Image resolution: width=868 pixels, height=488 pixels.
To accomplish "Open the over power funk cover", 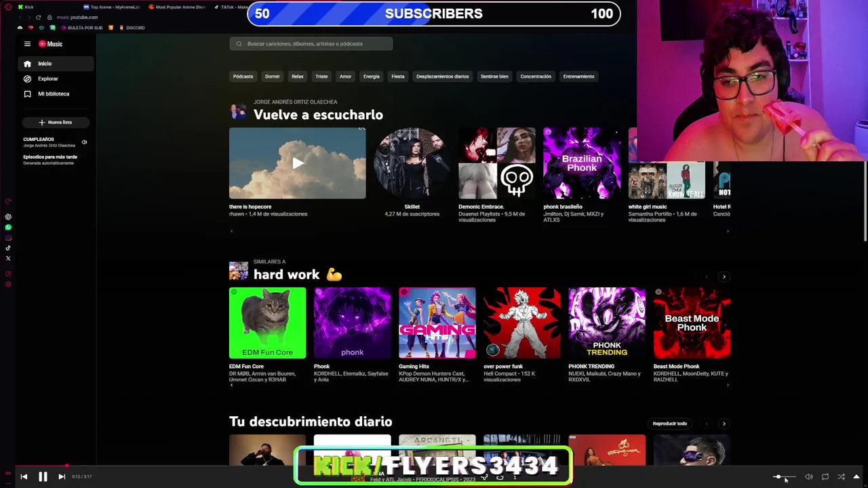I will pyautogui.click(x=522, y=323).
